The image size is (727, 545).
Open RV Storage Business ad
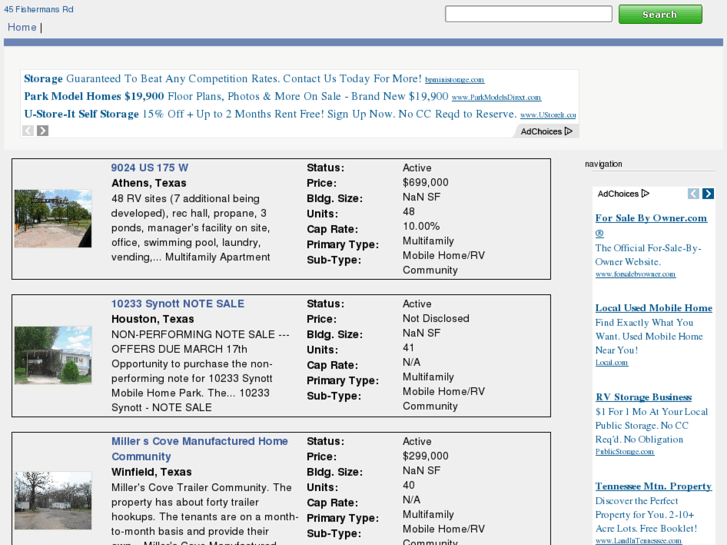click(644, 397)
